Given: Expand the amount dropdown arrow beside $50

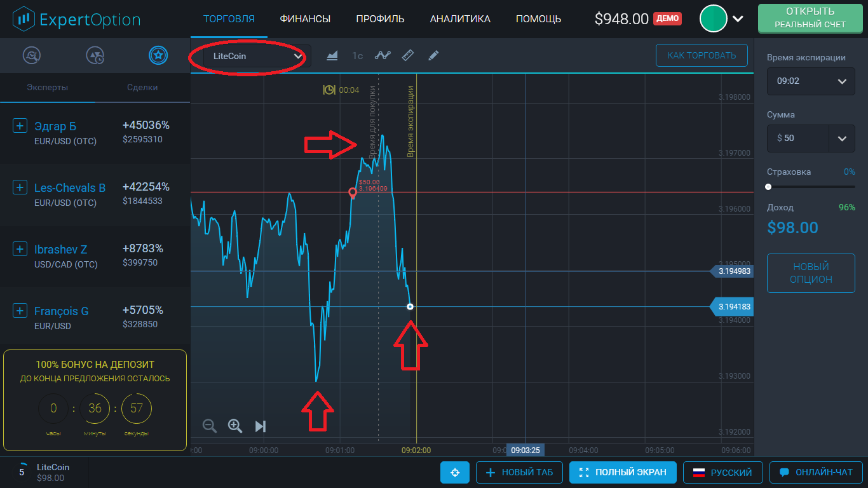Looking at the screenshot, I should tap(842, 139).
